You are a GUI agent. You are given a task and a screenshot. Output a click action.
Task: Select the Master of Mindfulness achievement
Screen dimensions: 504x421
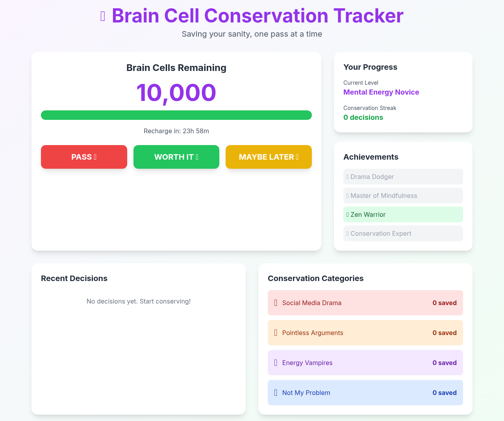[403, 196]
